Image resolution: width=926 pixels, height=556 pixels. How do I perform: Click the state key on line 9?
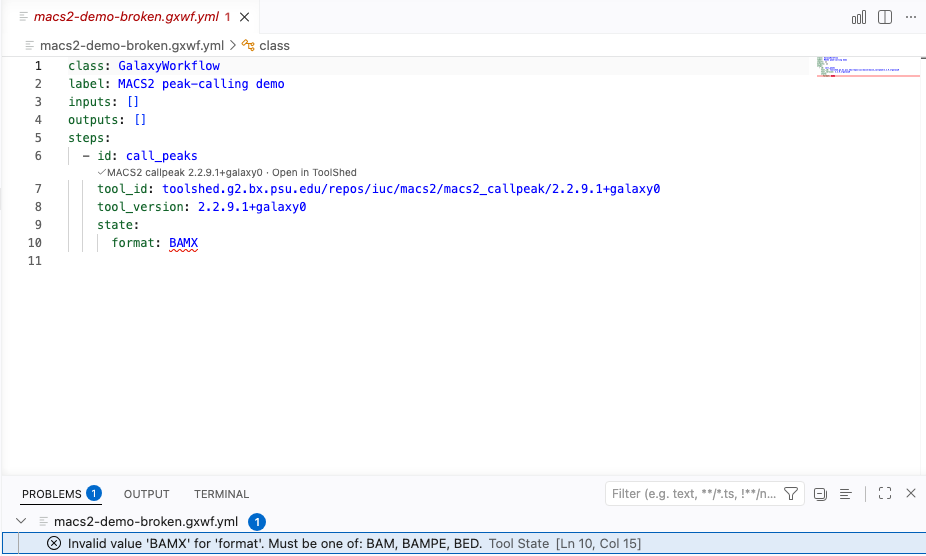[116, 225]
